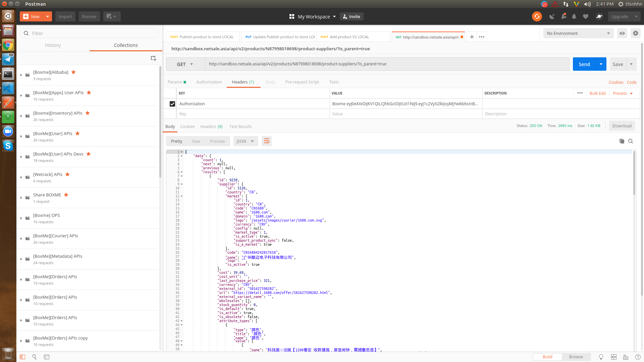Search within the response body
The height and width of the screenshot is (362, 644).
[x=631, y=141]
